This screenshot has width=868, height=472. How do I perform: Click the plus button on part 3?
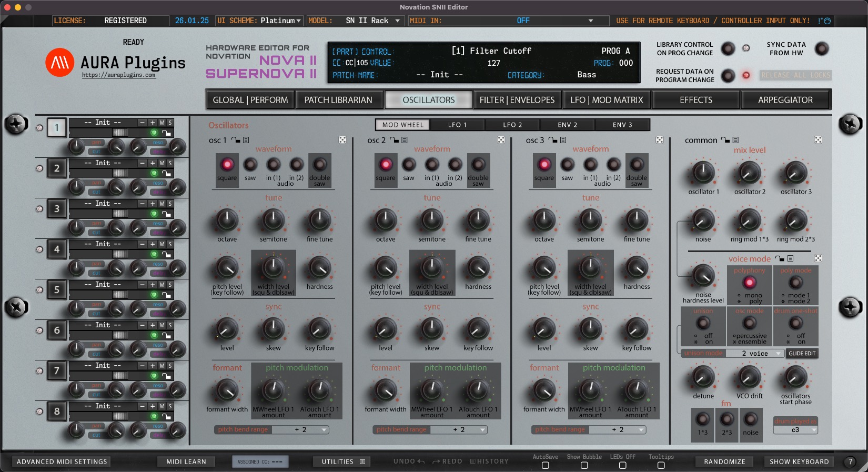153,204
